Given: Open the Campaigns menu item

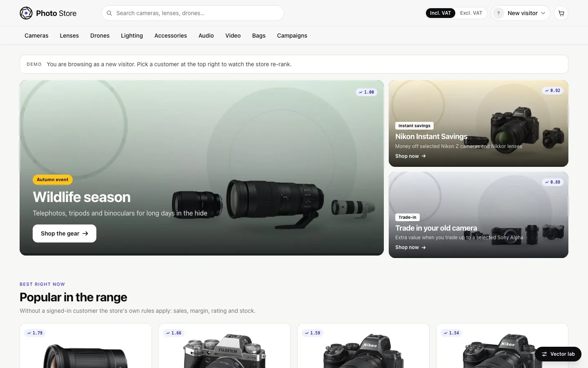Looking at the screenshot, I should [x=292, y=36].
